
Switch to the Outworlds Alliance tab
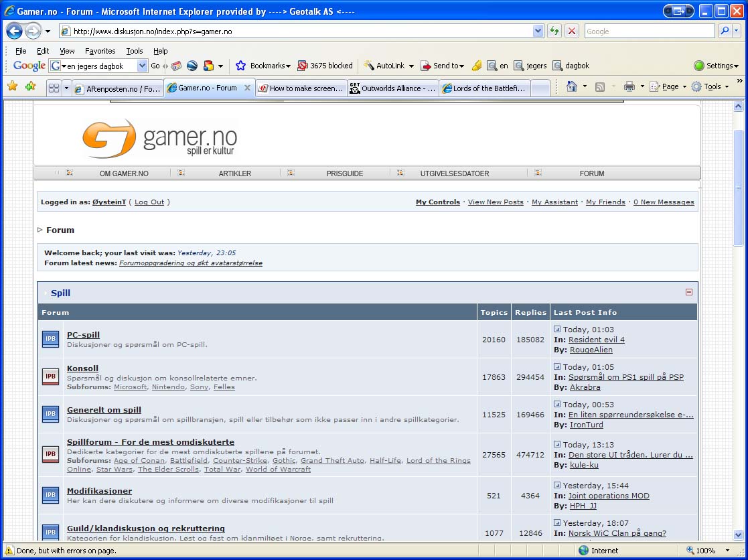[393, 88]
